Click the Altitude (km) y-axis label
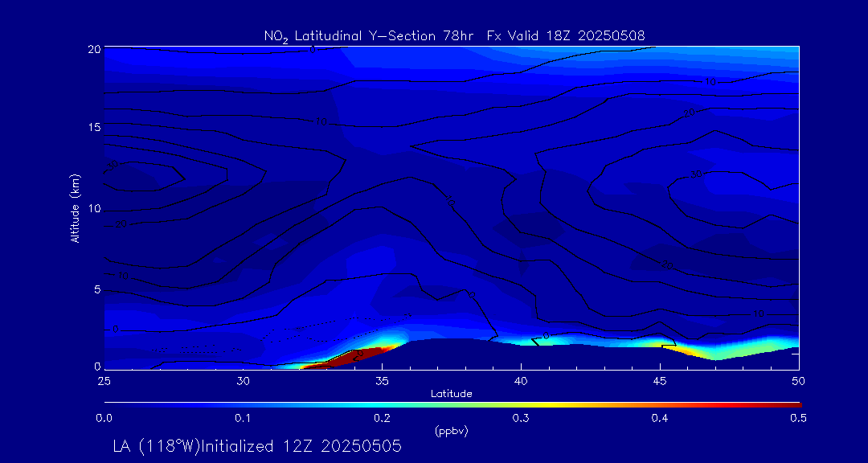 [76, 207]
